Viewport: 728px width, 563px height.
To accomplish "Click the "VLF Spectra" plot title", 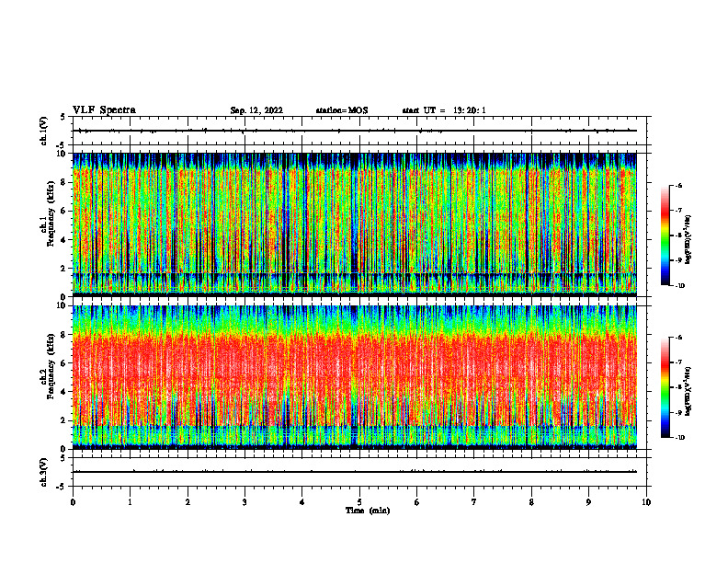I will coord(104,110).
